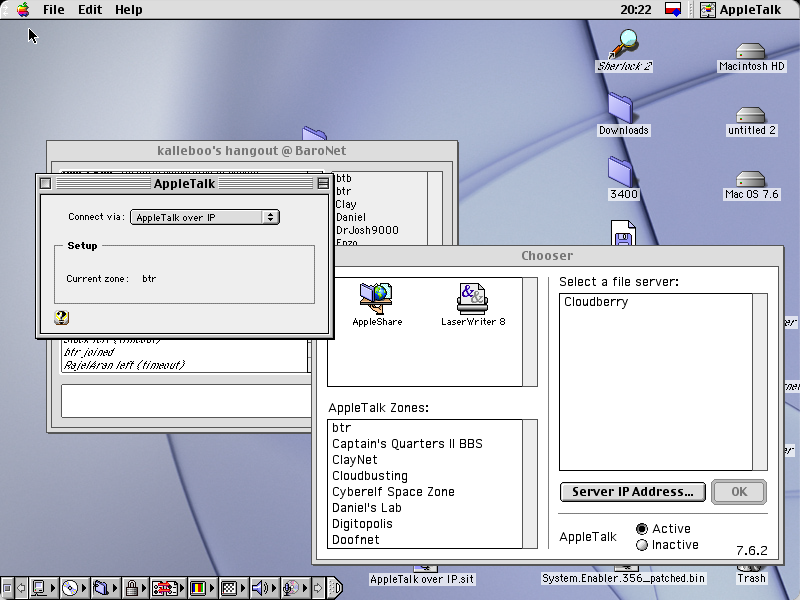
Task: Open the keyboard layout flag menu
Action: [x=672, y=9]
